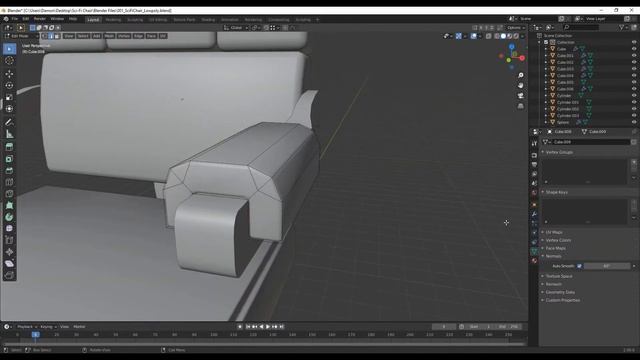Click the Face menu button in header
The height and width of the screenshot is (360, 640).
(x=151, y=36)
